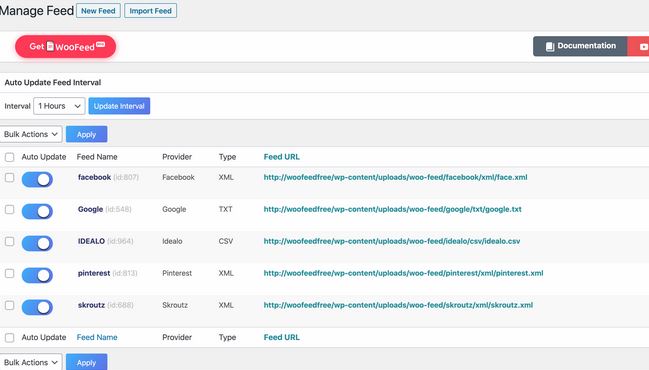Click the header Provider column label
This screenshot has width=649, height=370.
point(177,157)
